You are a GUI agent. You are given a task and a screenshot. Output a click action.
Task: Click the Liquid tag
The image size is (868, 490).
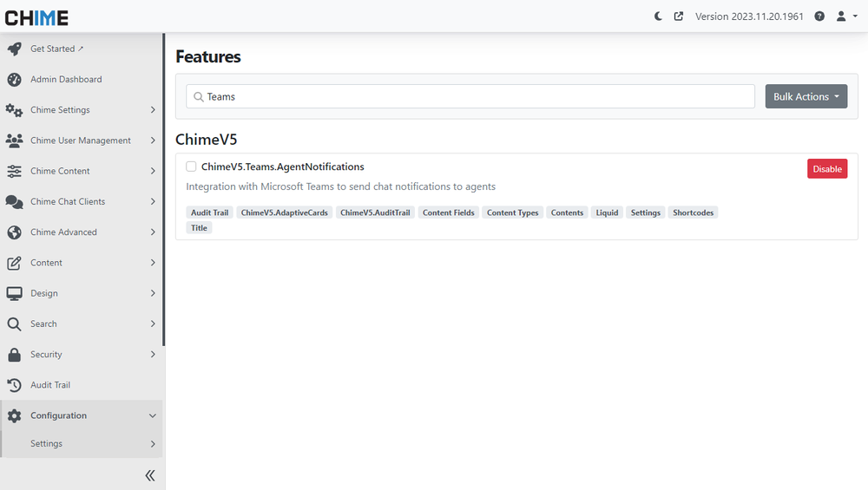(x=607, y=213)
